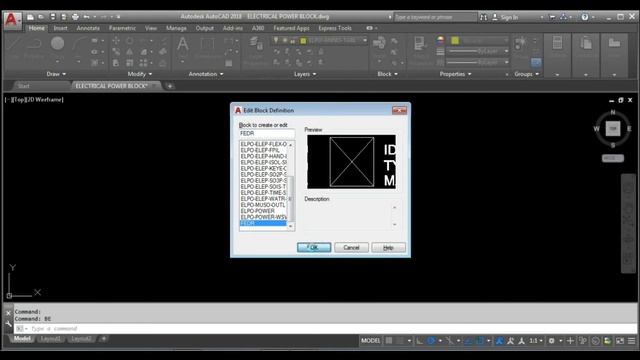Click the yellow layer color swatch
The image size is (640, 360).
(303, 40)
